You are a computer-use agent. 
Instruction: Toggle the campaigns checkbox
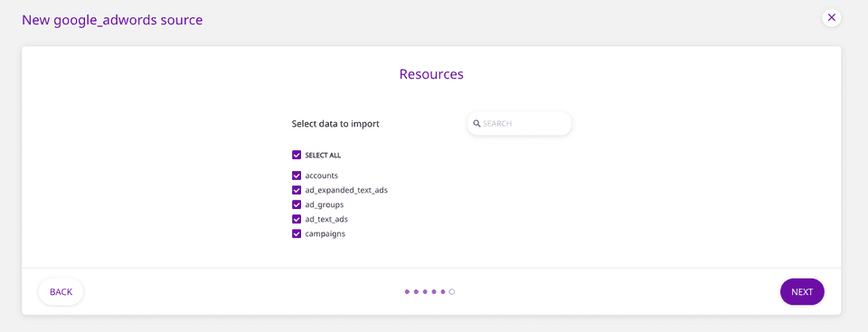click(297, 234)
